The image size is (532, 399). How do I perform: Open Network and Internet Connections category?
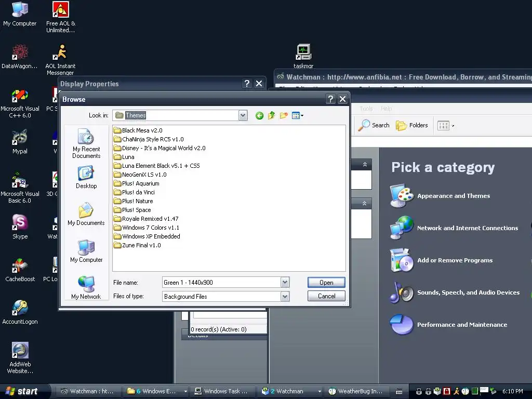(454, 228)
